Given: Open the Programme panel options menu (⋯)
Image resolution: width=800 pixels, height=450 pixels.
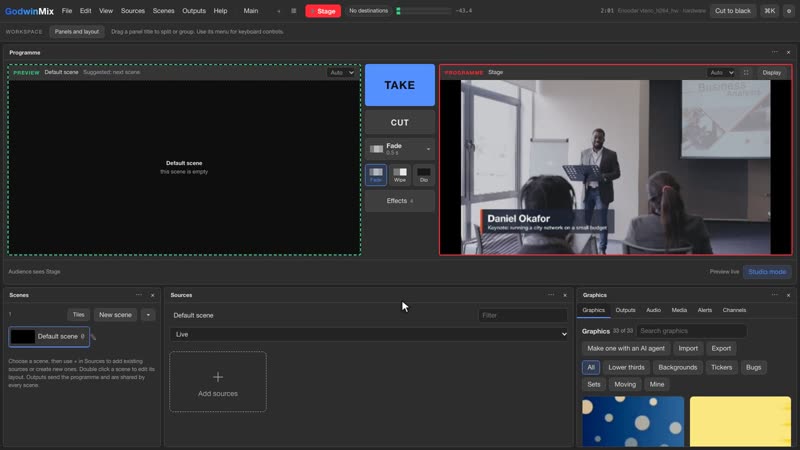Looking at the screenshot, I should point(774,52).
